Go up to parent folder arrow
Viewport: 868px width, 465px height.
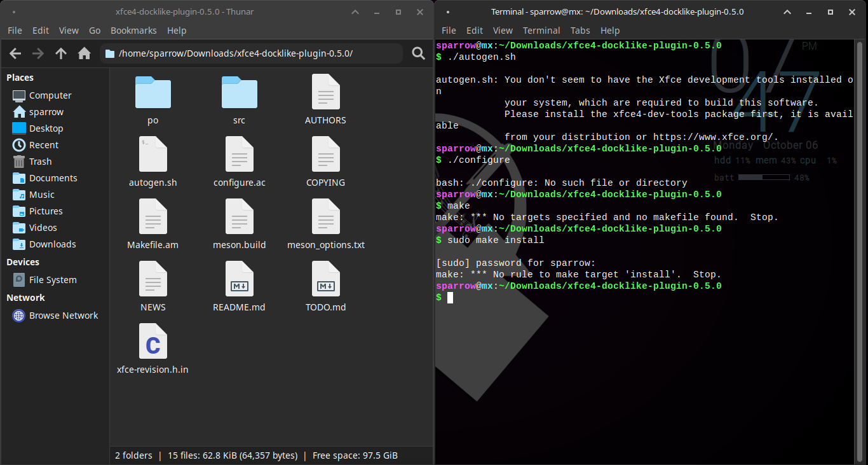[61, 53]
